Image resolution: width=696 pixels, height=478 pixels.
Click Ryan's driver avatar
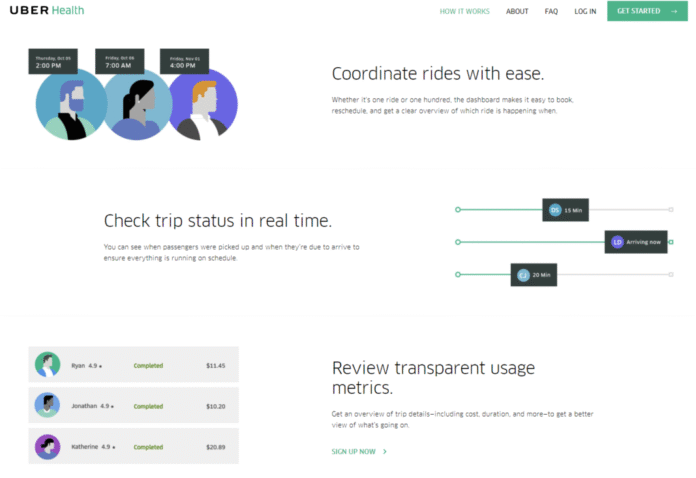(47, 365)
